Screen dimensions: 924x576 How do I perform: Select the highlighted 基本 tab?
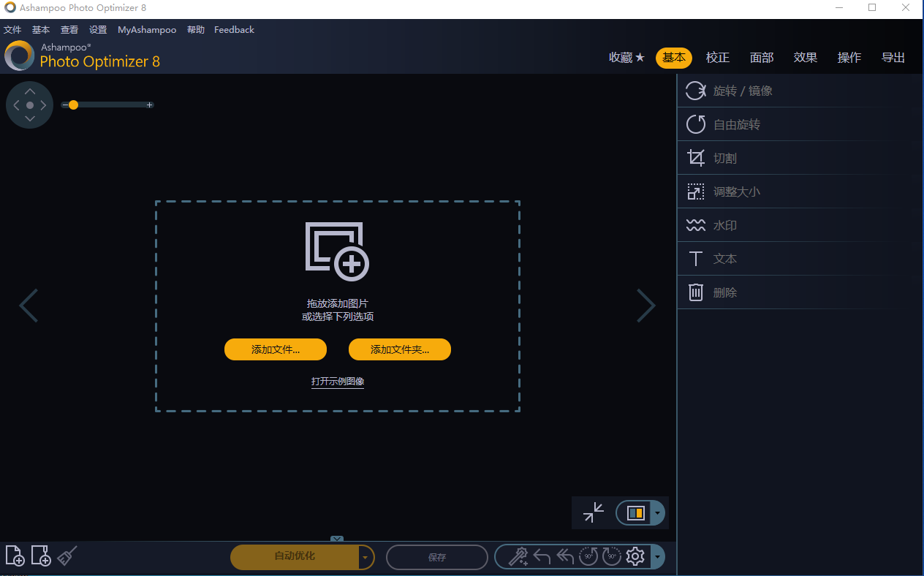coord(674,58)
